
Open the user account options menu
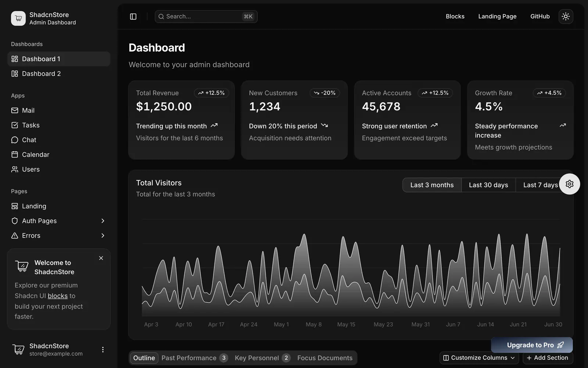coord(103,350)
